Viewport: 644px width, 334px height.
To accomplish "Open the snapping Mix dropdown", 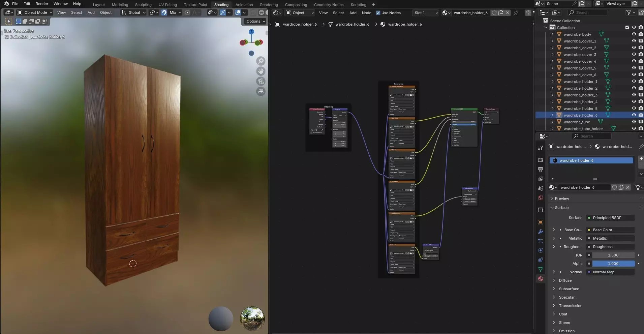I will (175, 12).
